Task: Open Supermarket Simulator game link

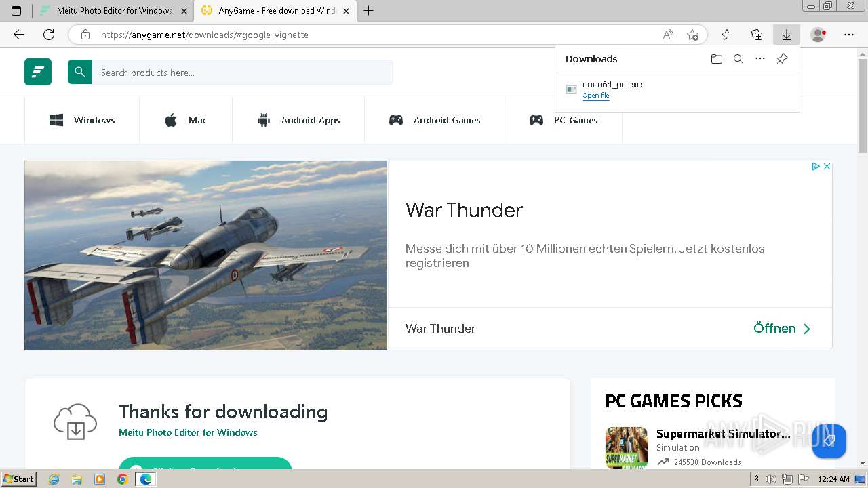Action: point(723,434)
